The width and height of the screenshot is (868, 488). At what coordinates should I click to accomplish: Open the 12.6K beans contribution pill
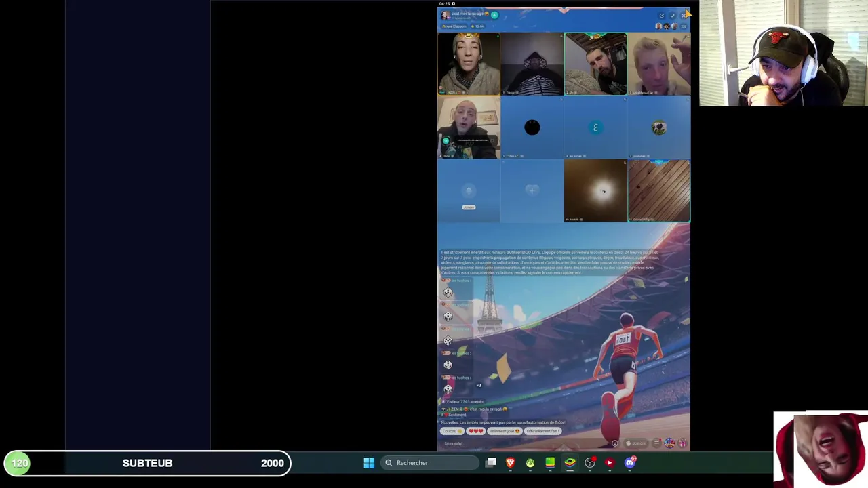tap(477, 26)
